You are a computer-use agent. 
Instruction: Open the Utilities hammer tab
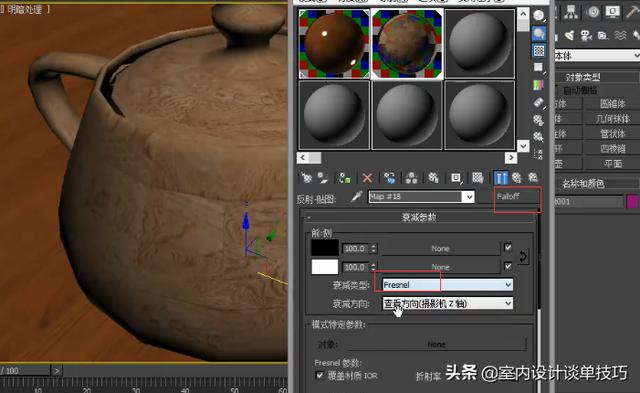tap(632, 12)
